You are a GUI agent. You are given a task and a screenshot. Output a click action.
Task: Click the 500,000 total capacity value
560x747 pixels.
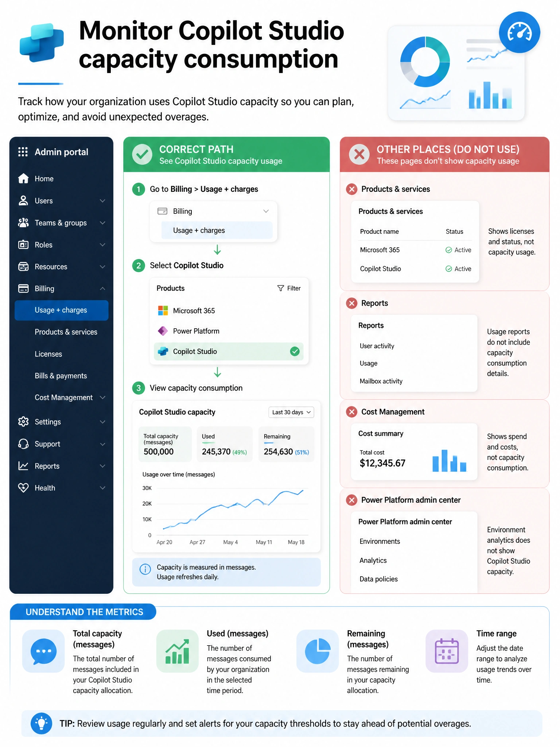click(x=159, y=452)
